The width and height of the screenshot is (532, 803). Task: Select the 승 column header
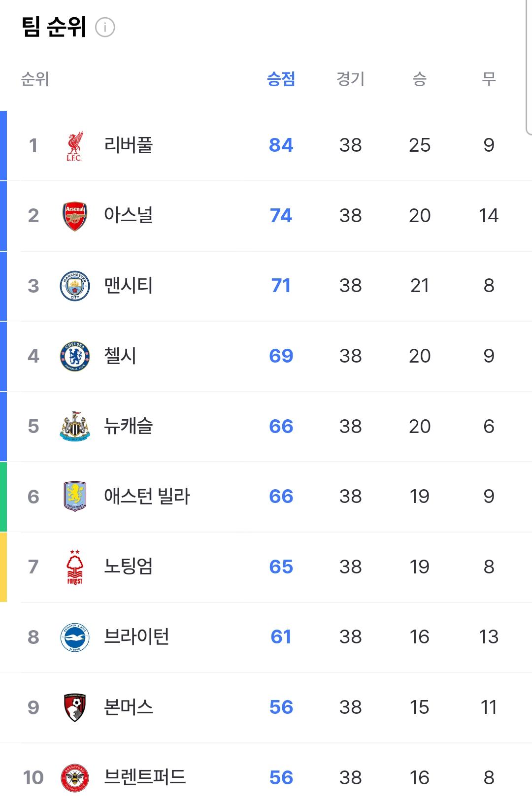pyautogui.click(x=420, y=79)
